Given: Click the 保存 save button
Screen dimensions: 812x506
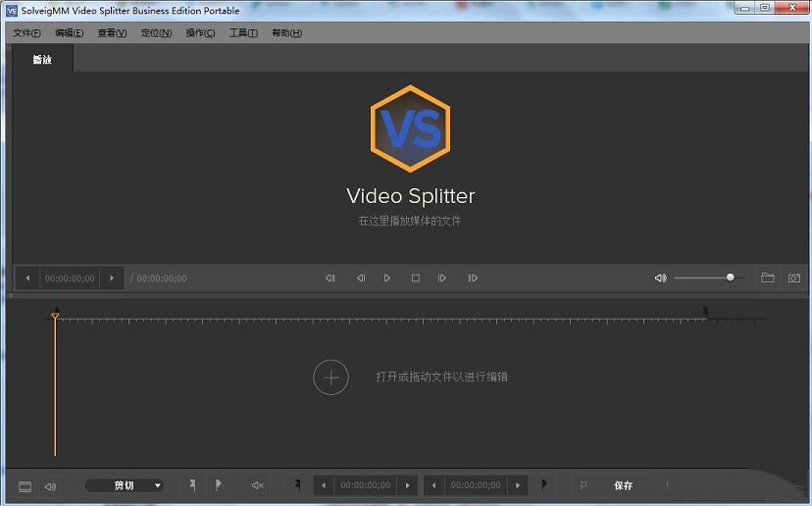Looking at the screenshot, I should point(624,485).
